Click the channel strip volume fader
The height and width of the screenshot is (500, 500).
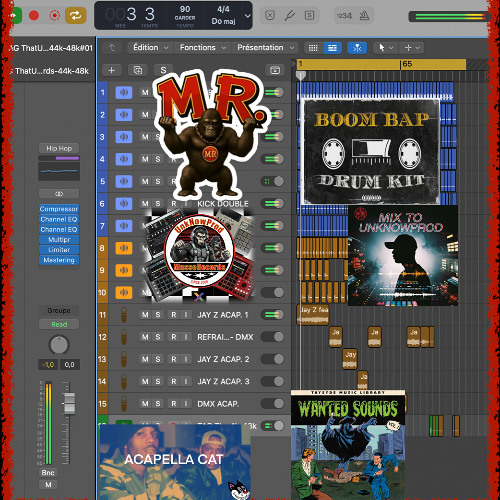[69, 403]
